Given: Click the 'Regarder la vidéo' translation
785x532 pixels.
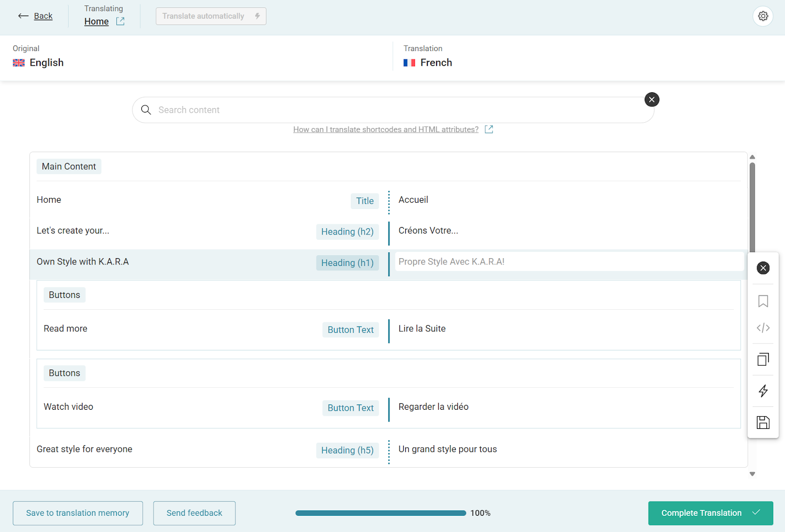Looking at the screenshot, I should click(433, 407).
